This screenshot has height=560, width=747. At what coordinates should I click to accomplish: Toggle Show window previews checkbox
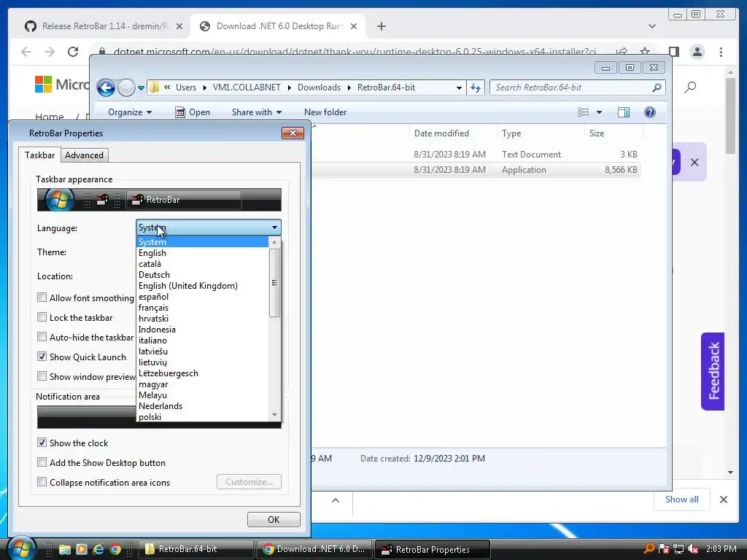click(42, 376)
